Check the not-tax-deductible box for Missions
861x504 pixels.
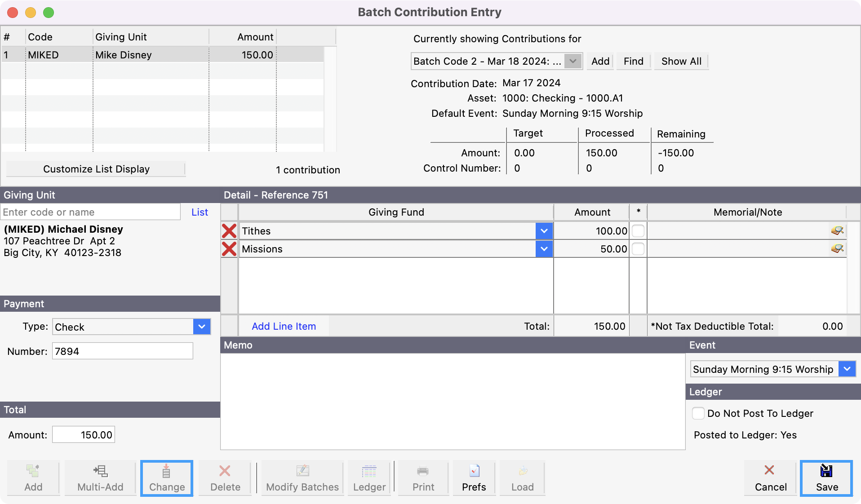[x=638, y=249]
